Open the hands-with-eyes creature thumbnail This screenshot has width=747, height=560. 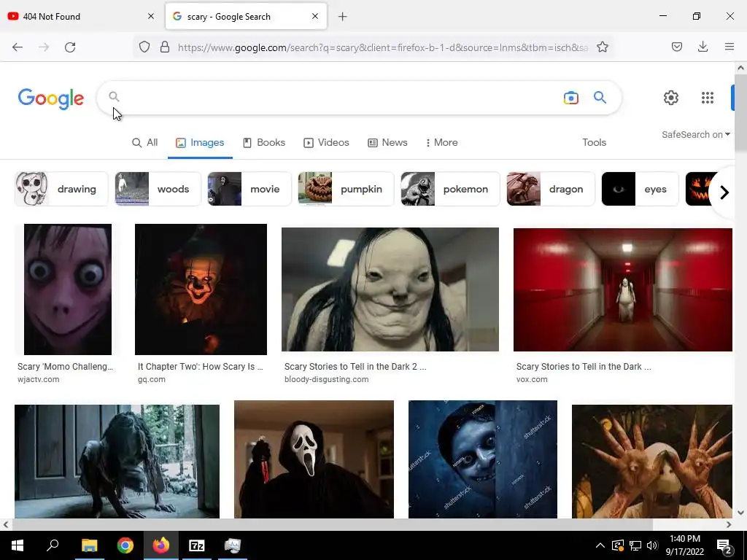[x=651, y=462]
